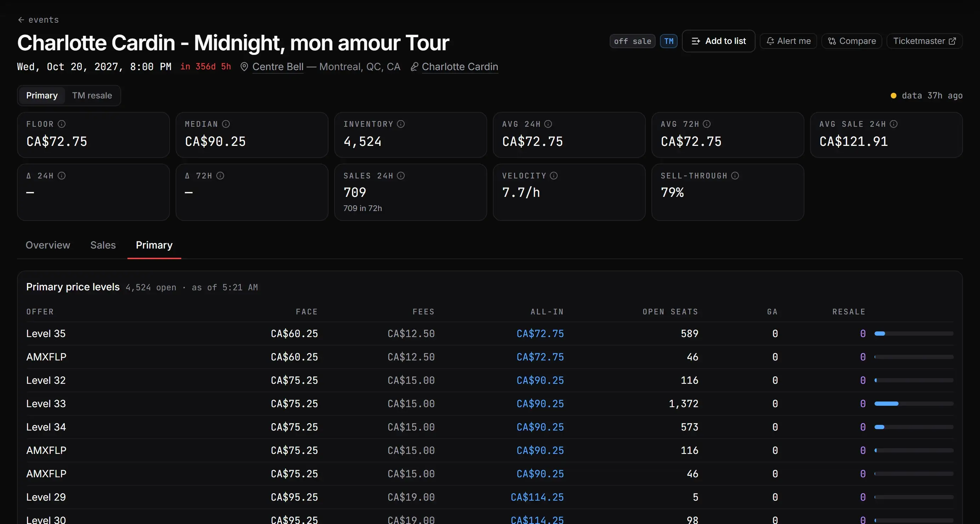The height and width of the screenshot is (524, 980).
Task: Open the Ticketmaster external link
Action: click(924, 41)
